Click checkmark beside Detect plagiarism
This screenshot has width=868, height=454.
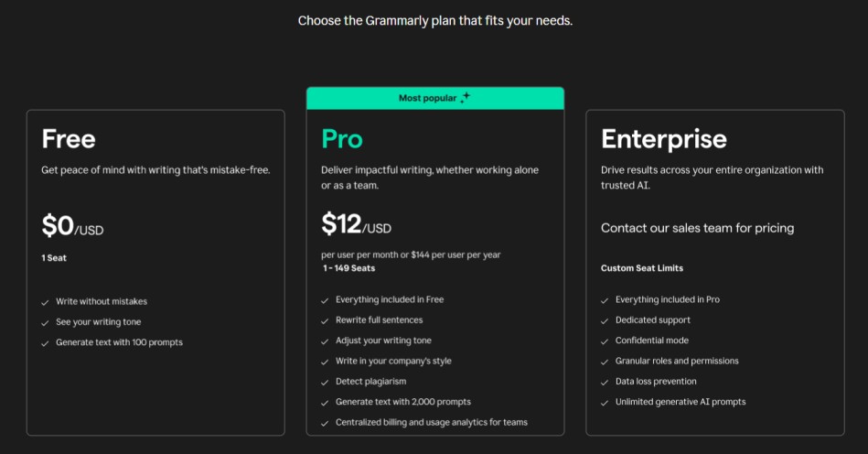click(x=325, y=382)
